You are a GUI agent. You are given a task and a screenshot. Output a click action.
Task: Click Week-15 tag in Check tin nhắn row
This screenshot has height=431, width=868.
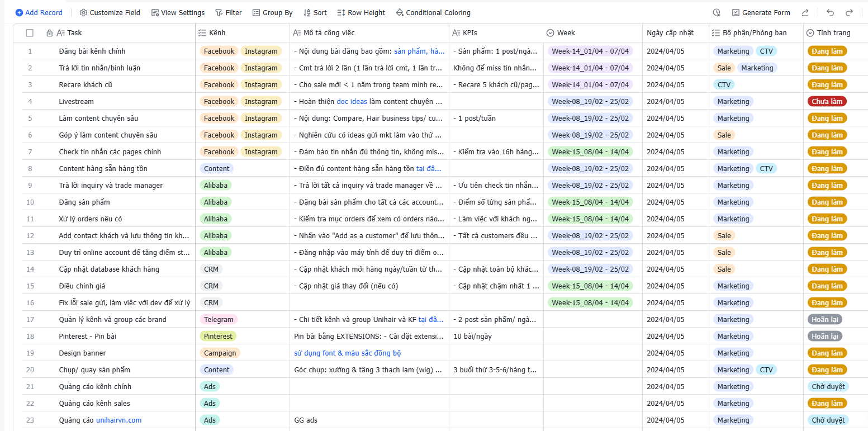(x=590, y=151)
